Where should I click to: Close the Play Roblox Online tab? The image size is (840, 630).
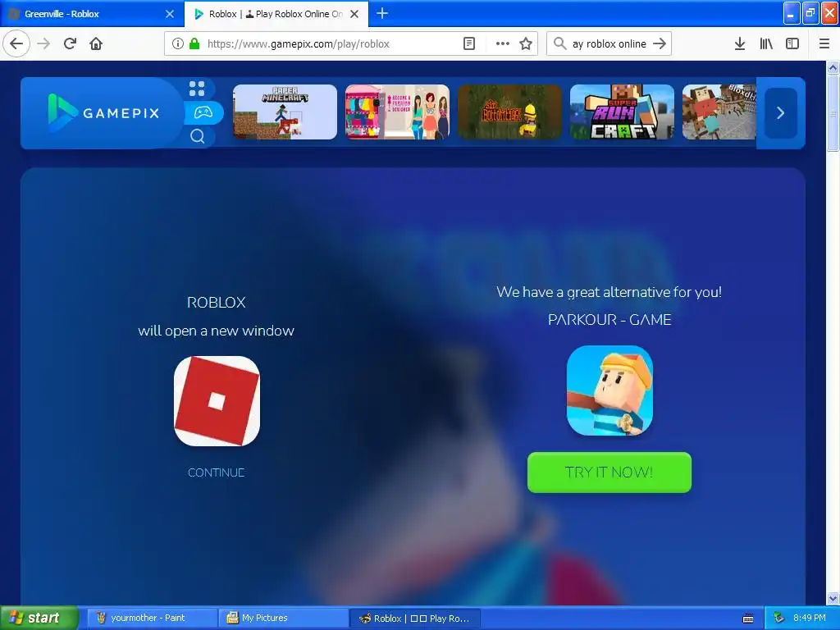pos(354,14)
